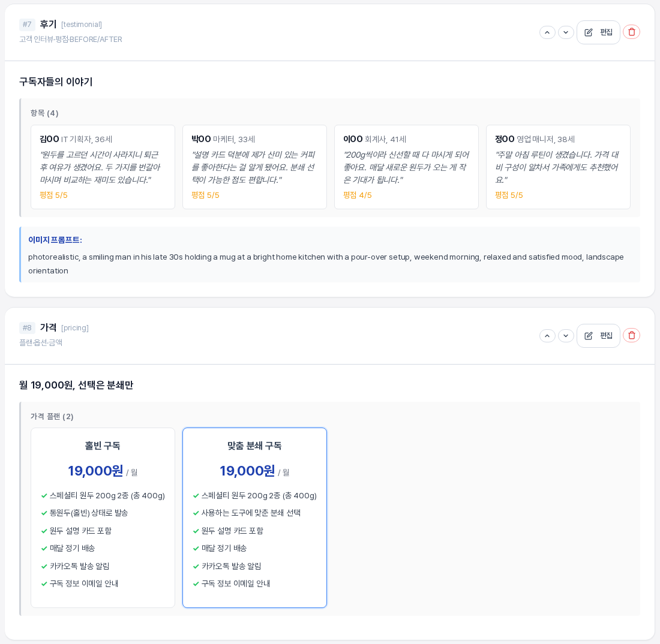
Task: Choose the 홀빈 구독 pricing plan card
Action: click(x=103, y=518)
